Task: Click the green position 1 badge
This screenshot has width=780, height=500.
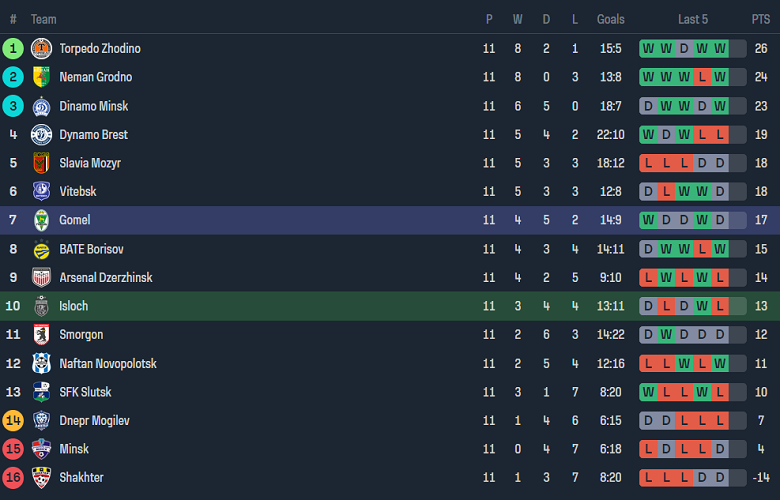Action: point(13,48)
